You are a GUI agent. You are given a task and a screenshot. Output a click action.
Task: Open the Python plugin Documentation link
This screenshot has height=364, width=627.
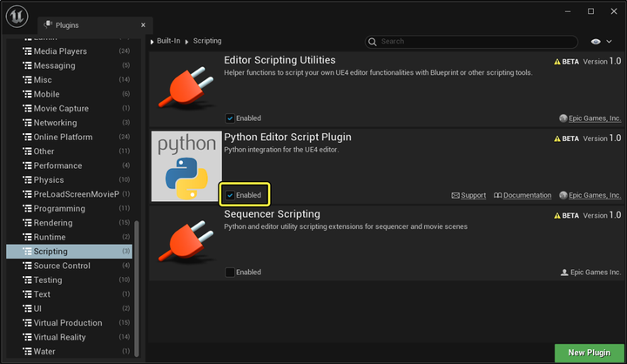[x=527, y=195]
